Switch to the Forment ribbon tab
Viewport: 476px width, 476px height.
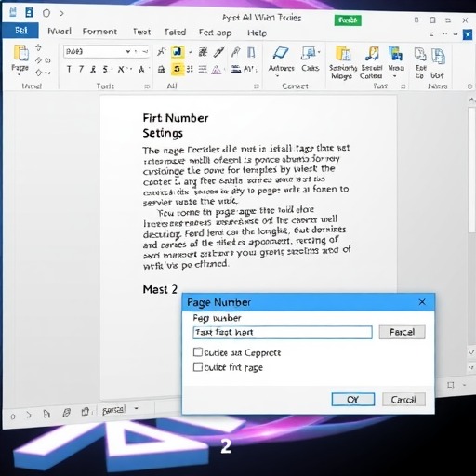click(99, 32)
